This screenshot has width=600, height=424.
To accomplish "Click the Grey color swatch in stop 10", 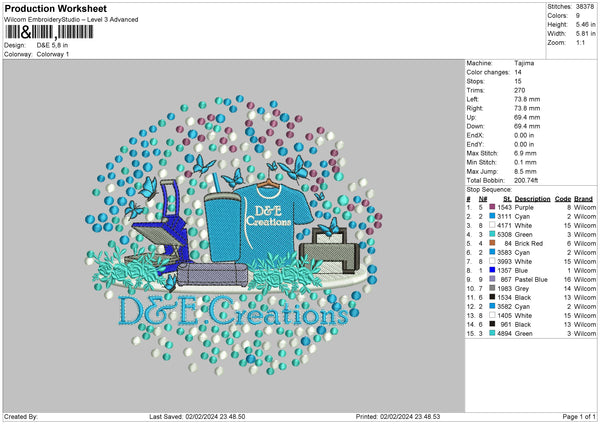I will (492, 288).
